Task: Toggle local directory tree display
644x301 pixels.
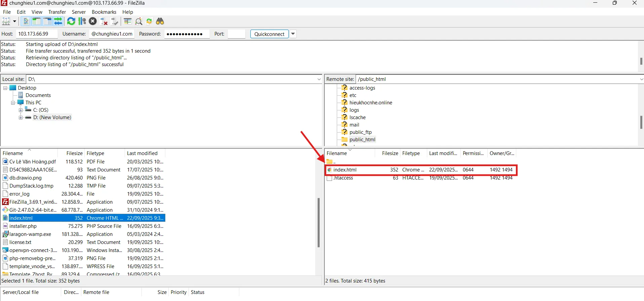Action: pyautogui.click(x=36, y=21)
